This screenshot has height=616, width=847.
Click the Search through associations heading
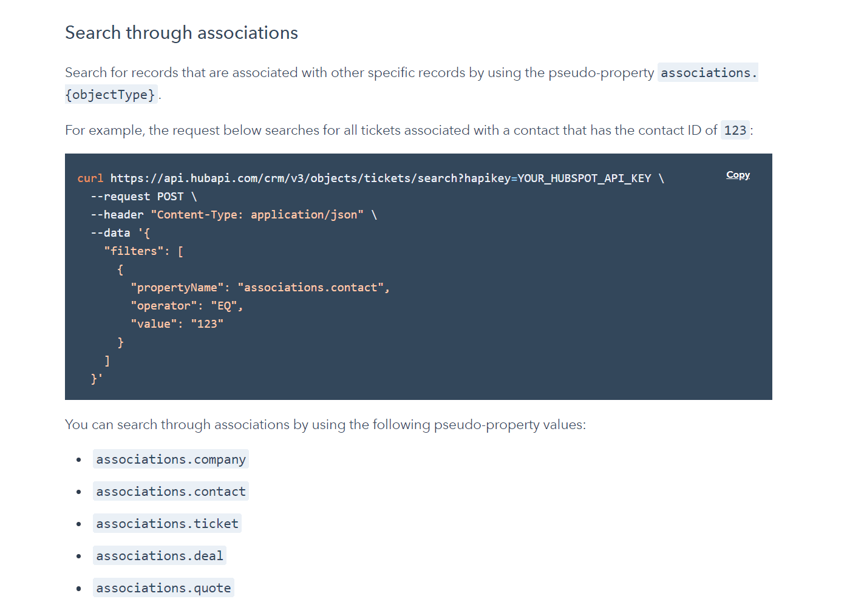point(181,33)
